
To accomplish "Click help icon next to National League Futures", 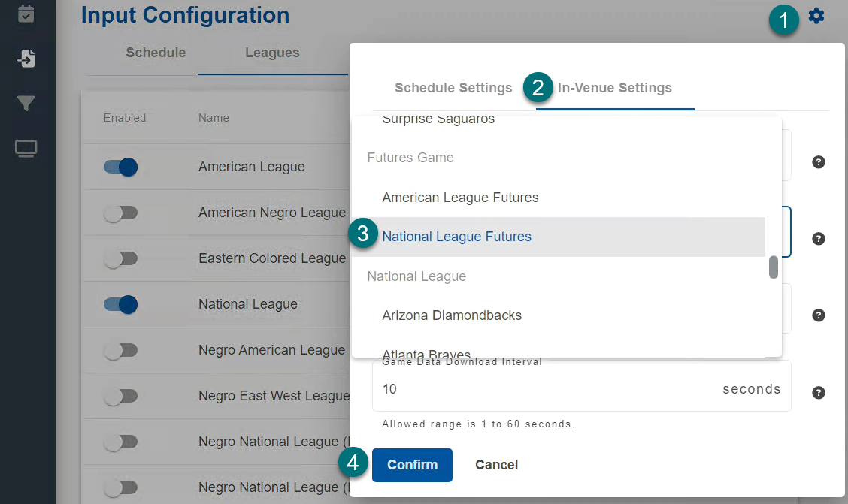I will pyautogui.click(x=819, y=239).
